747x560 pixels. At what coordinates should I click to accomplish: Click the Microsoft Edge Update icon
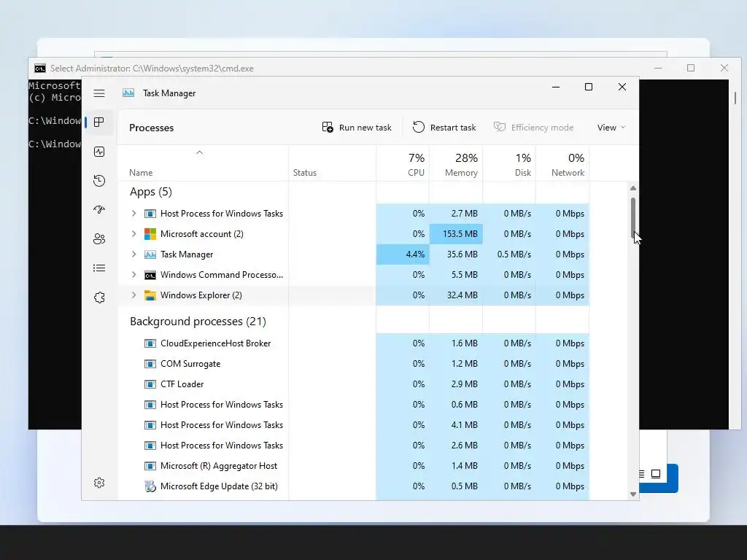[x=150, y=486]
